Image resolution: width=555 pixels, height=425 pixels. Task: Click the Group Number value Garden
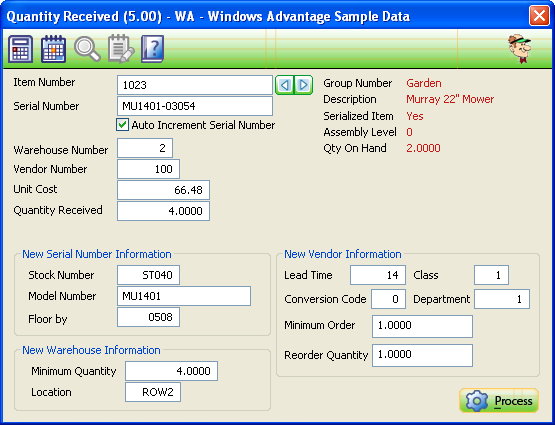pos(424,83)
